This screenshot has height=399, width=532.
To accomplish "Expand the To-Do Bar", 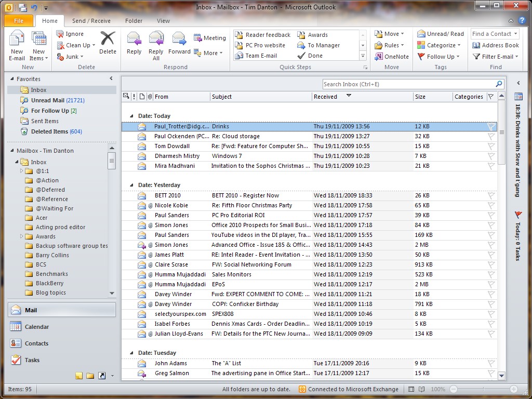I will [518, 83].
